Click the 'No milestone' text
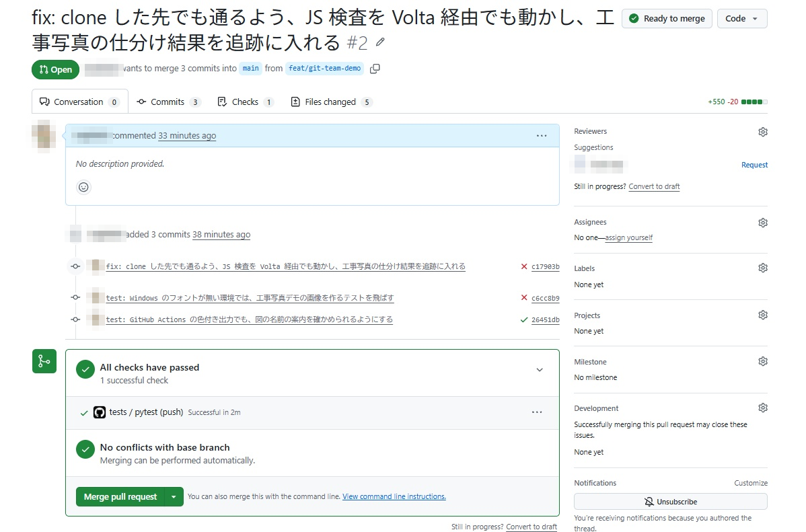 [595, 377]
